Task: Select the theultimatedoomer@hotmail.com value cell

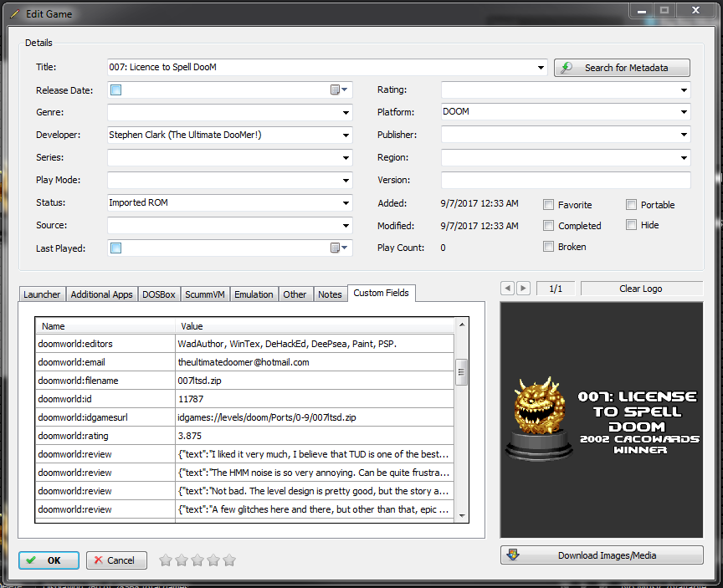Action: pos(315,362)
